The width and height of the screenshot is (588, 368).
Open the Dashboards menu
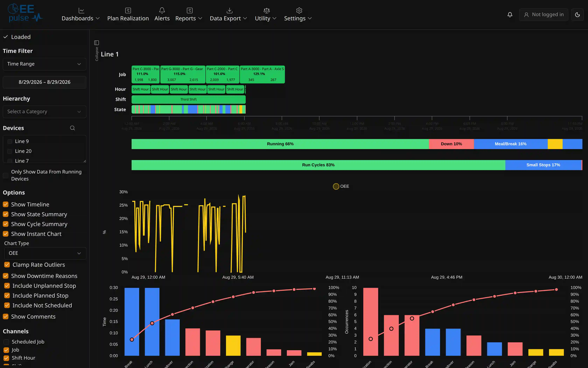81,15
